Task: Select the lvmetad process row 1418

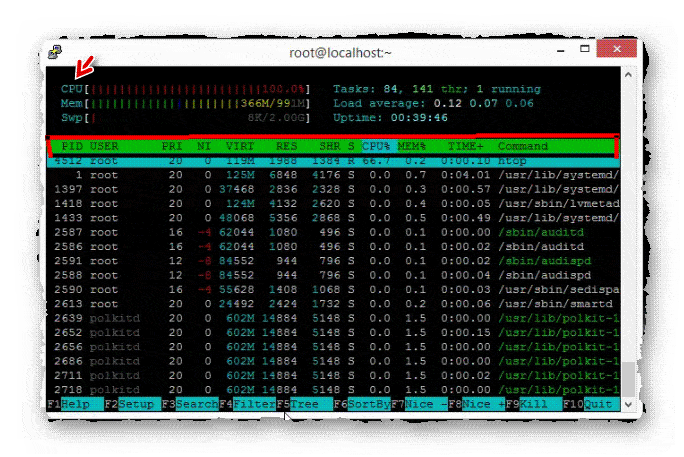Action: click(x=333, y=204)
